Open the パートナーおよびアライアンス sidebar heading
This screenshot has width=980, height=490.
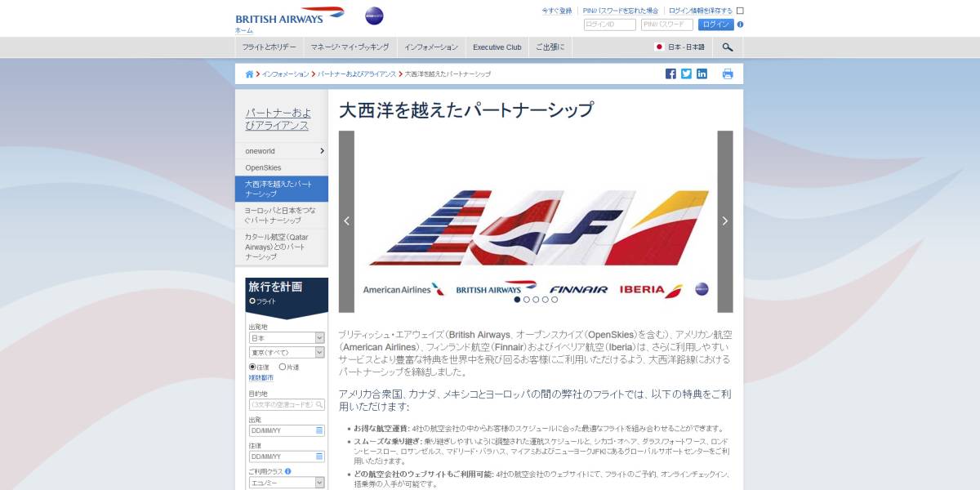point(278,119)
